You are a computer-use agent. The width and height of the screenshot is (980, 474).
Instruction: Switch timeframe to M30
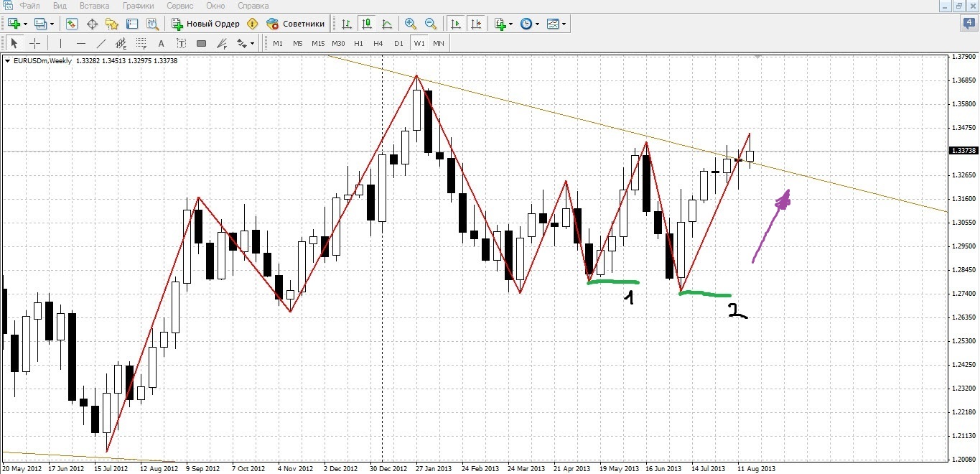pyautogui.click(x=338, y=43)
